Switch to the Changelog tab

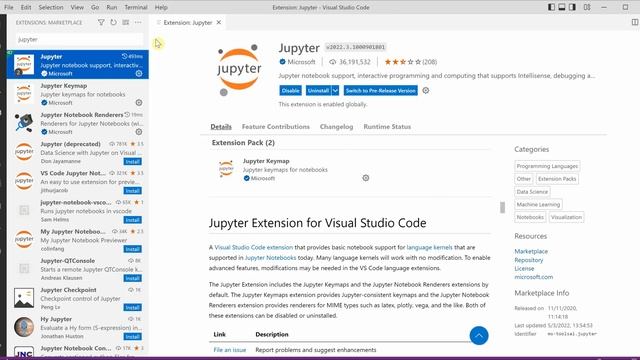(x=336, y=127)
